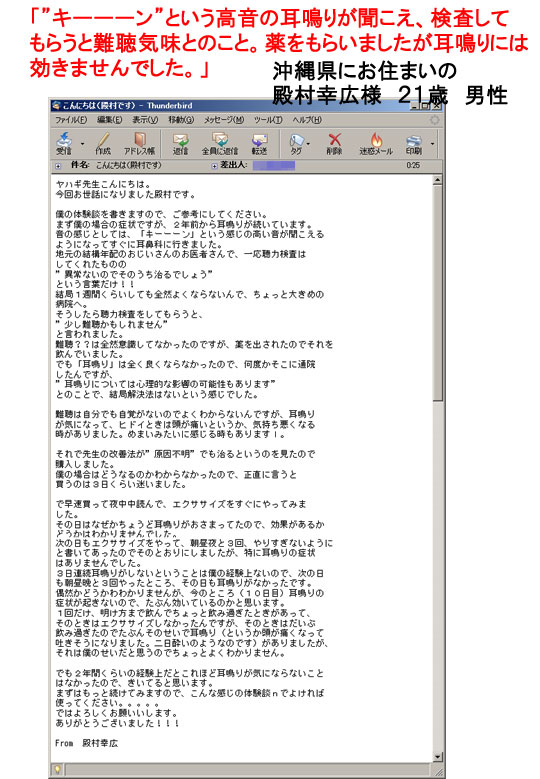Open the 受信 button dropdown arrow
This screenshot has height=779, width=540.
click(x=82, y=144)
